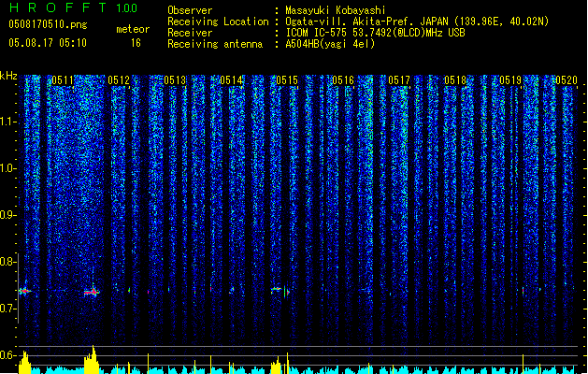The width and height of the screenshot is (588, 374).
Task: Click the 0512 time marker
Action: point(119,80)
